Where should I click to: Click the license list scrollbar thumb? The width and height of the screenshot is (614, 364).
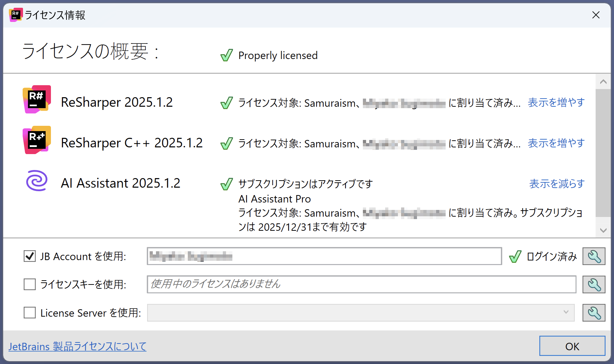[x=603, y=153]
